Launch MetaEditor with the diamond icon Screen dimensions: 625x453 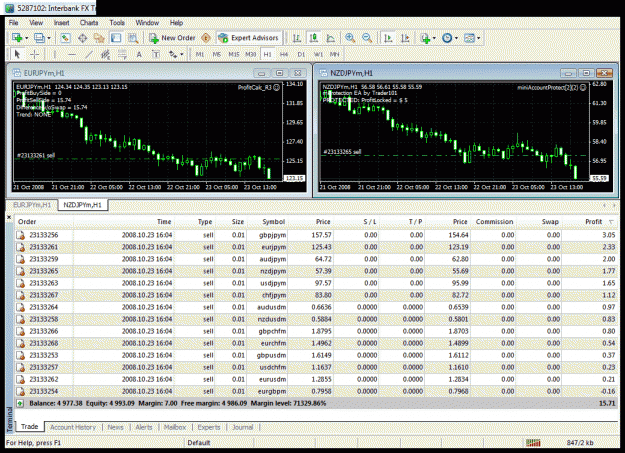(206, 38)
